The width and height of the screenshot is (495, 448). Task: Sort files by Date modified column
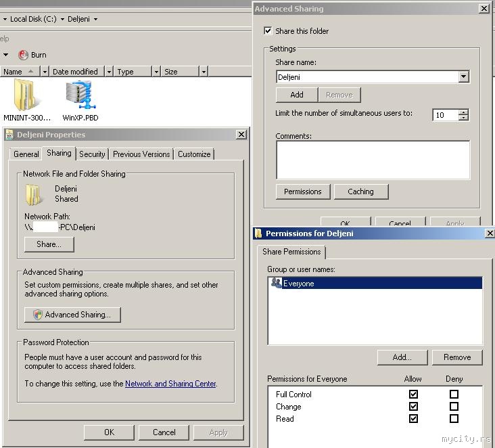click(x=77, y=72)
